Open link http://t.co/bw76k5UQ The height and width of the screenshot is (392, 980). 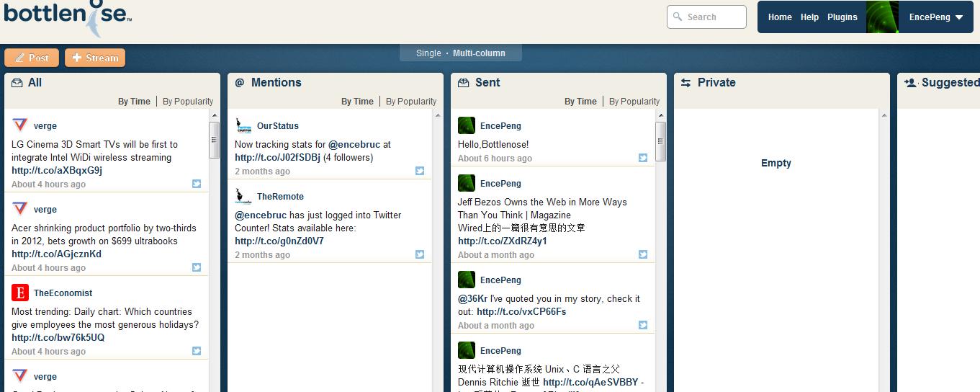[x=58, y=338]
